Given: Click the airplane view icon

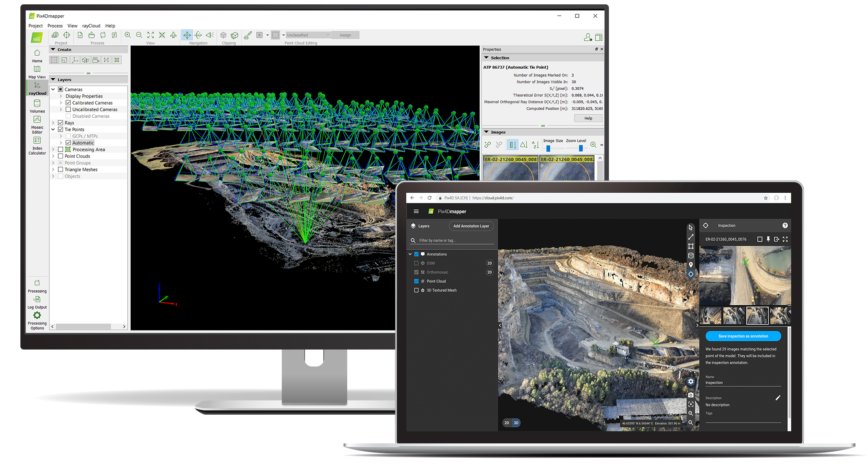Looking at the screenshot, I should tap(173, 35).
